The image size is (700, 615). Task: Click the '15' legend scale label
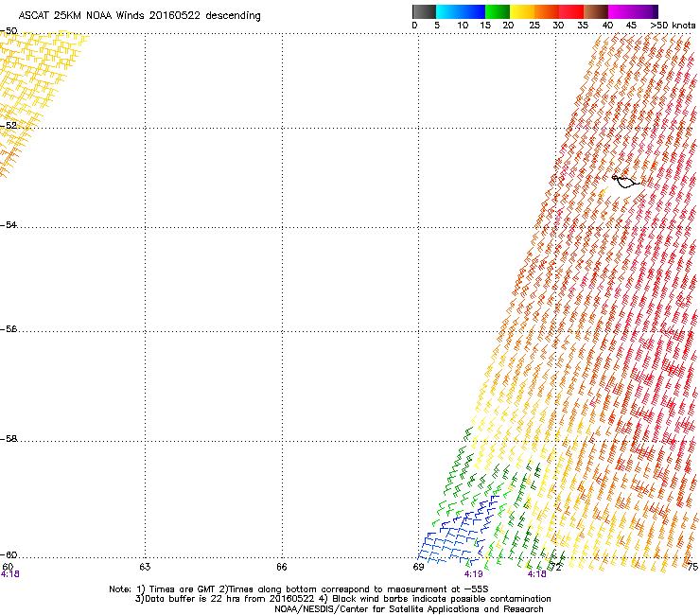[485, 26]
